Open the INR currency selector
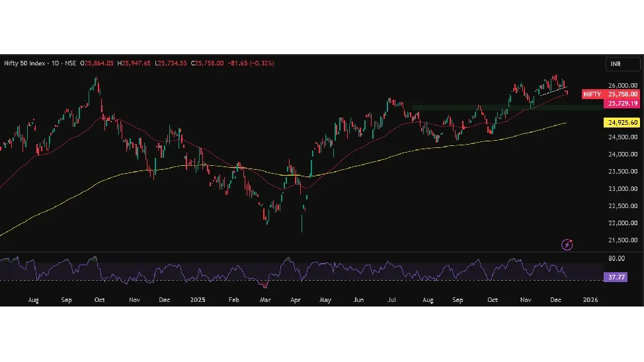Screen dimensions: 644x362 pos(623,64)
